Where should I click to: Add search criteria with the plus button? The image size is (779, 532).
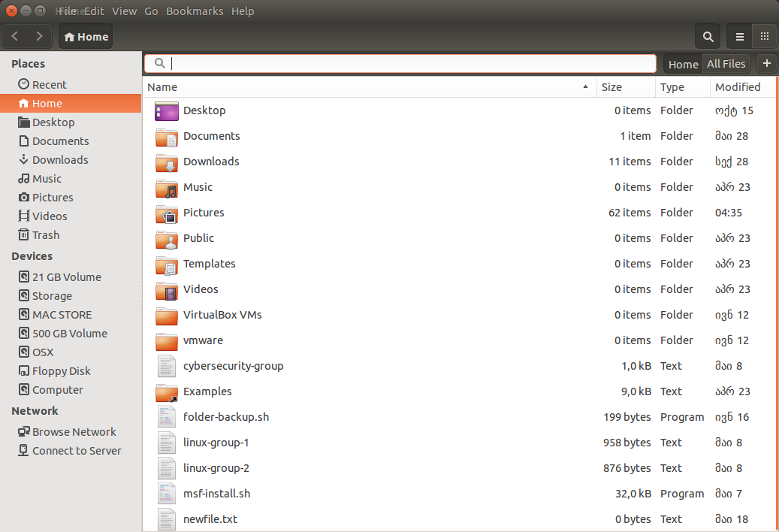766,64
